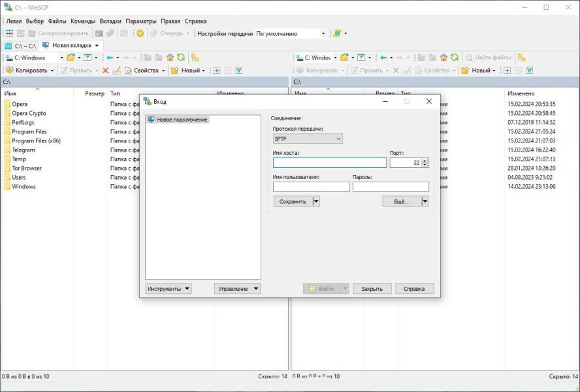Open the Параметры menu
Viewport: 580px width, 392px height.
(141, 21)
